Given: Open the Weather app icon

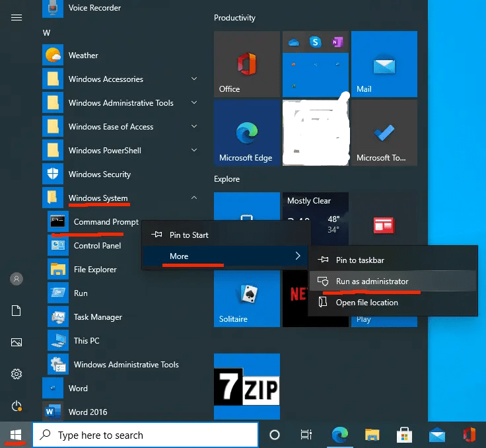Looking at the screenshot, I should pyautogui.click(x=53, y=56).
